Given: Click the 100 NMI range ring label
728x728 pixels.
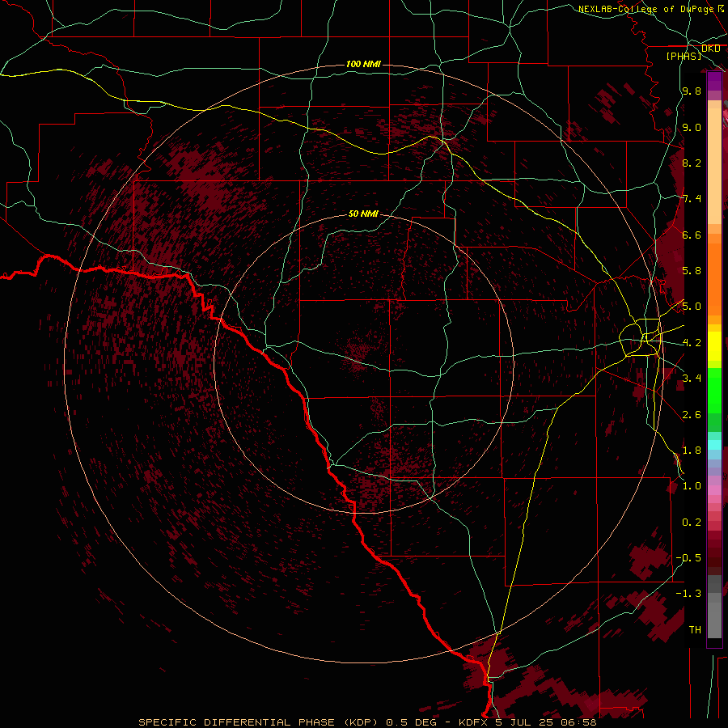Looking at the screenshot, I should click(363, 64).
